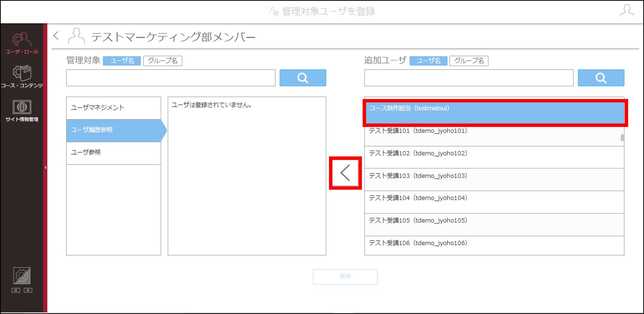
Task: Toggle グループ名 filter under 追加ユーザ
Action: click(469, 61)
